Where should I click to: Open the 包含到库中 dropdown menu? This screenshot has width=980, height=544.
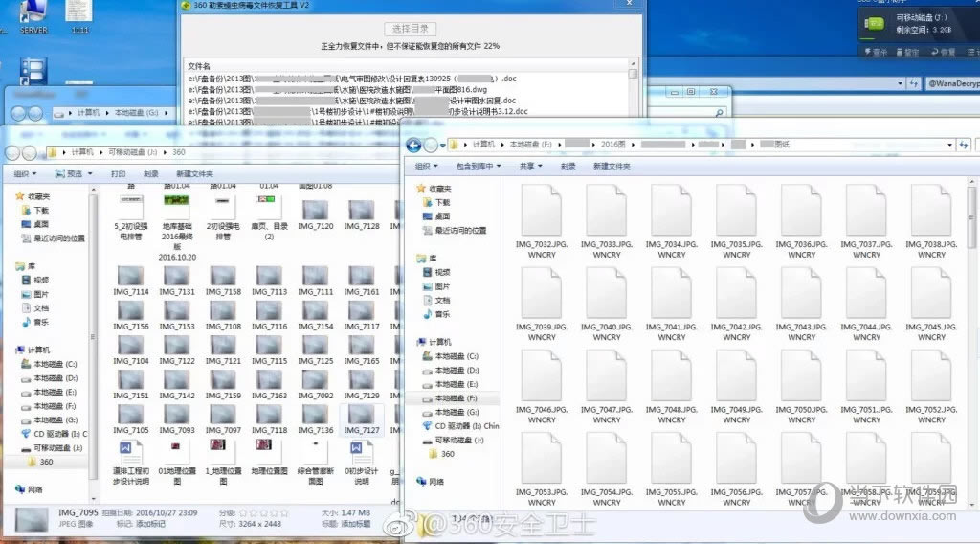click(476, 166)
